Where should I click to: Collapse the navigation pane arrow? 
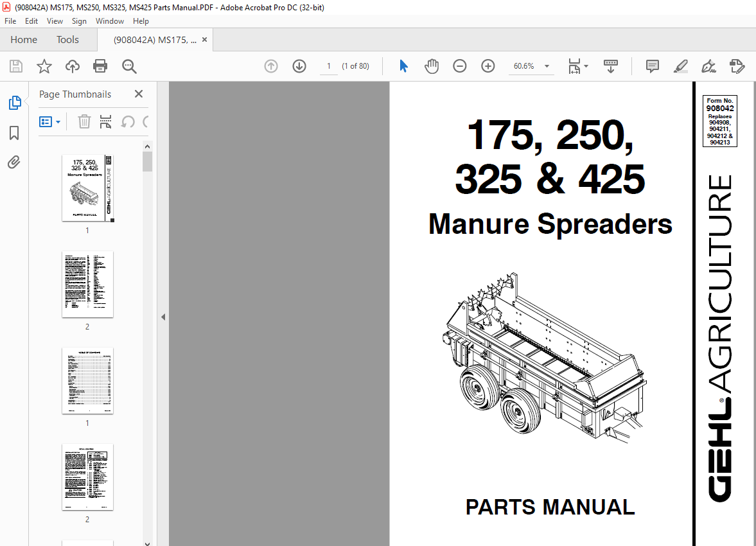pos(163,317)
